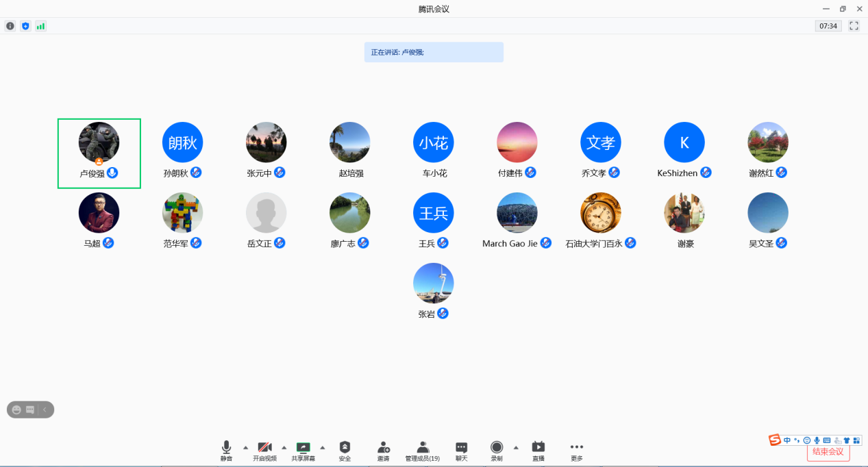Expand video options arrow beside 开启视频

[284, 447]
